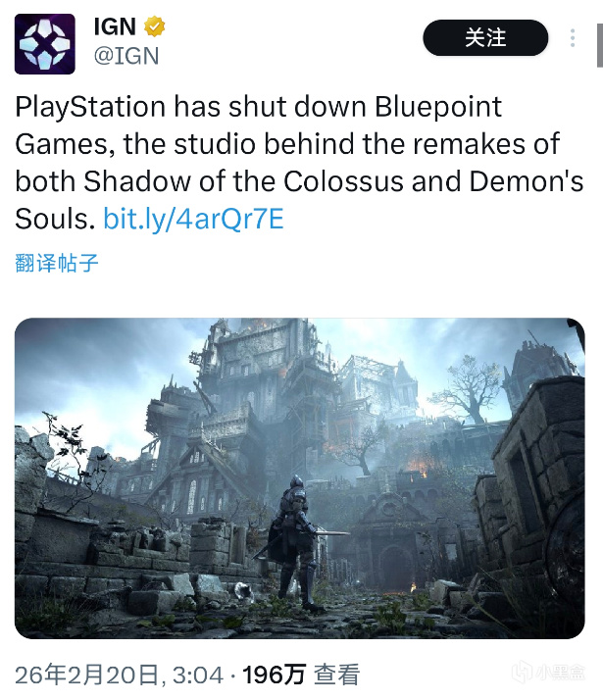This screenshot has width=603, height=700.
Task: Click the 查看 label beside the view count
Action: click(337, 675)
